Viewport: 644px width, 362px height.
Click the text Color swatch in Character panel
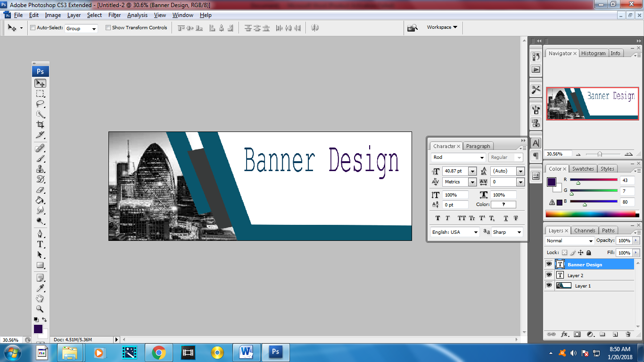pyautogui.click(x=503, y=205)
